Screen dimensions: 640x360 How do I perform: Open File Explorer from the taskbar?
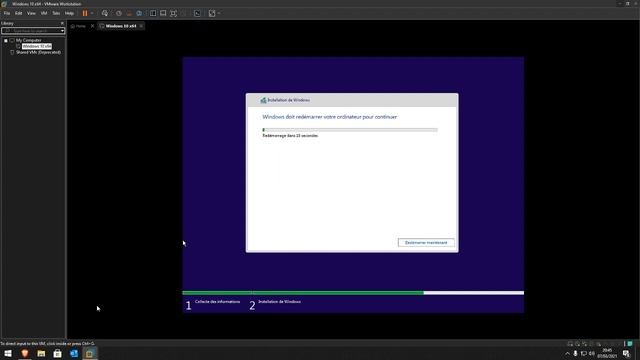point(41,353)
